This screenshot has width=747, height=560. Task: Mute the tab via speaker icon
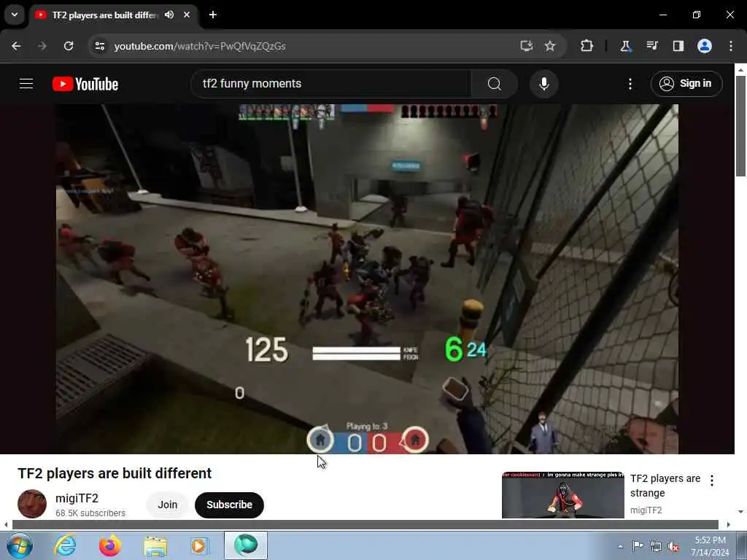tap(169, 15)
